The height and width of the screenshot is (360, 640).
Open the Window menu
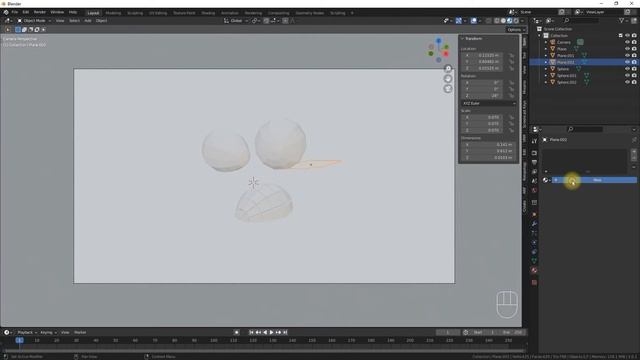(57, 12)
